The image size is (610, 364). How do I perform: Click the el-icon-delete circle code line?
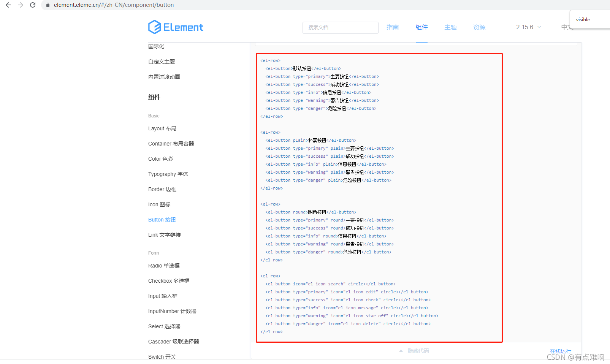click(x=348, y=324)
